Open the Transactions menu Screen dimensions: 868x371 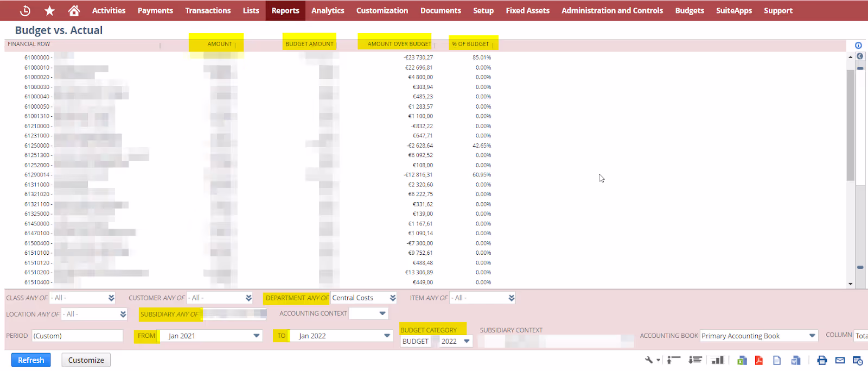[208, 10]
